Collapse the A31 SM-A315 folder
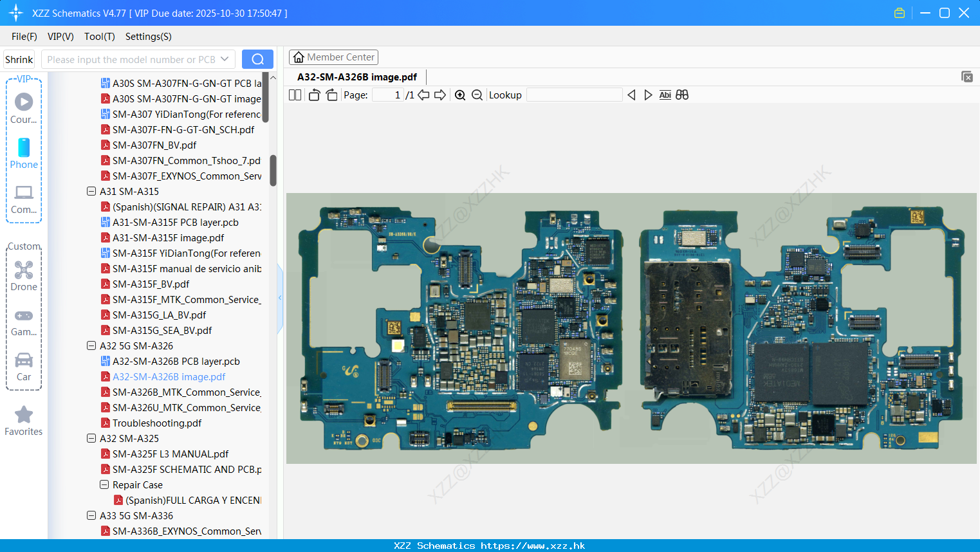Viewport: 980px width, 552px height. (91, 191)
